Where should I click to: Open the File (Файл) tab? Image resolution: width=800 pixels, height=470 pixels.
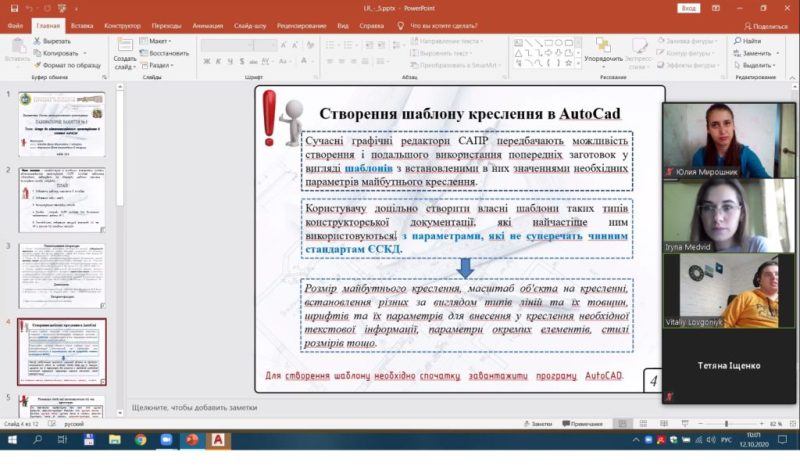[15, 26]
